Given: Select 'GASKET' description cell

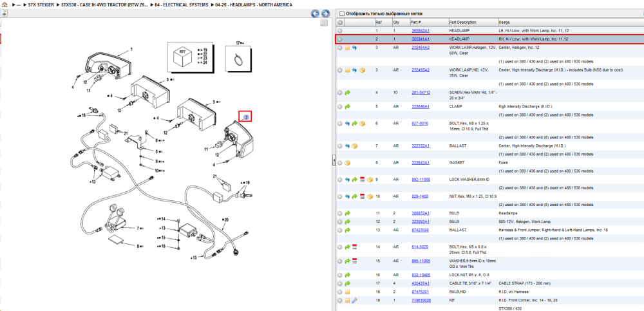Looking at the screenshot, I should pos(457,163).
